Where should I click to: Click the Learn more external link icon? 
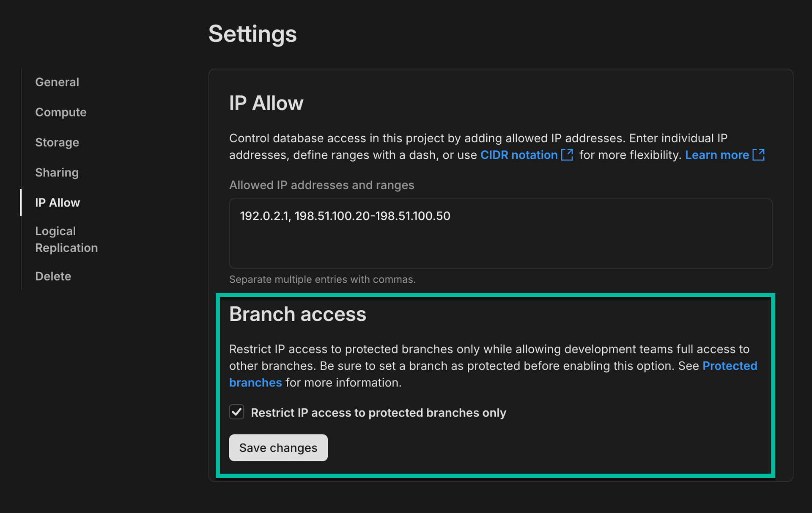point(759,155)
